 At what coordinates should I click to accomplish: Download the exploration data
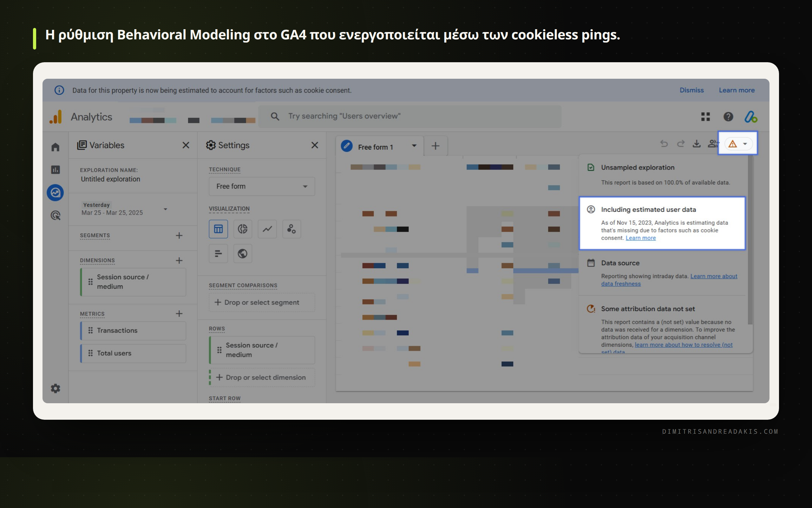click(697, 144)
